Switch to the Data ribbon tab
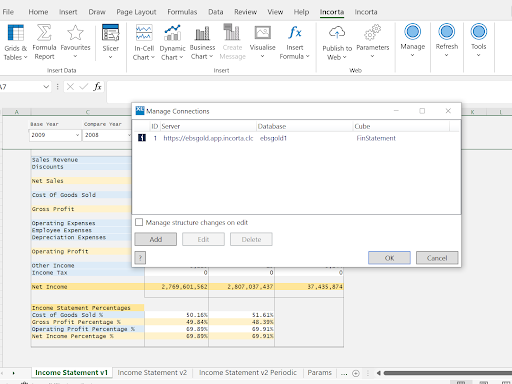The image size is (512, 384). [x=216, y=12]
